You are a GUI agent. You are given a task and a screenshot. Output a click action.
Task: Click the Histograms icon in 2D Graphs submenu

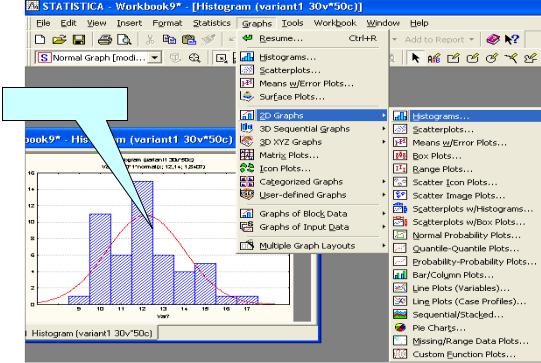point(400,116)
